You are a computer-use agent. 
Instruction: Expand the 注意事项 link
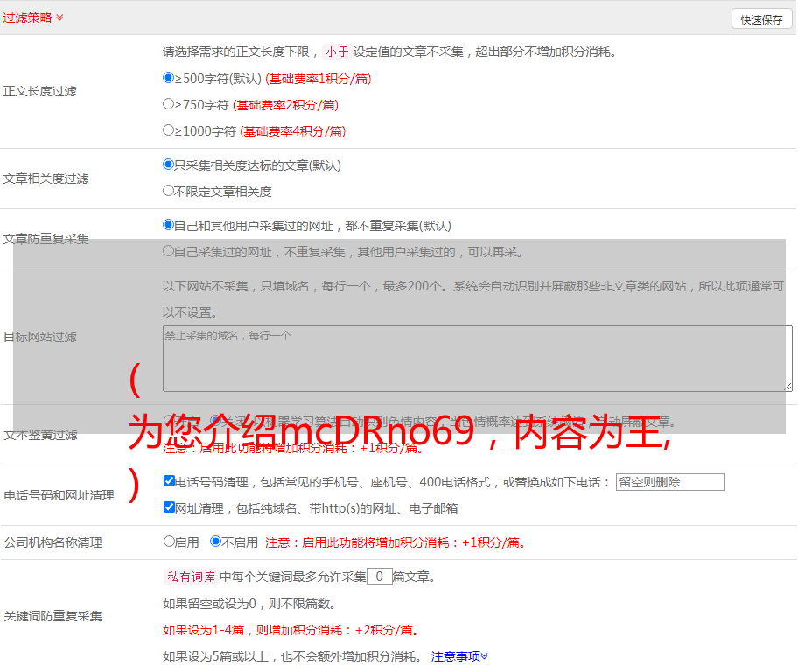coord(459,656)
